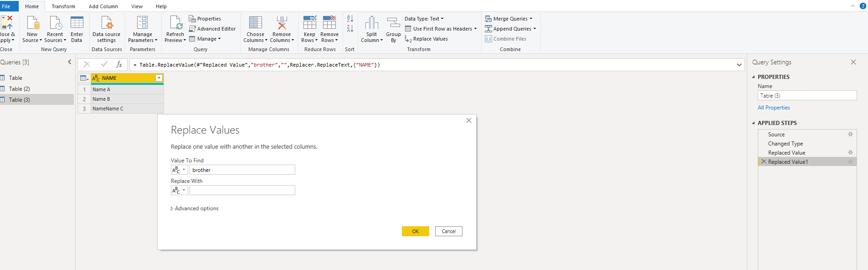
Task: Click the query Name field
Action: pos(807,95)
